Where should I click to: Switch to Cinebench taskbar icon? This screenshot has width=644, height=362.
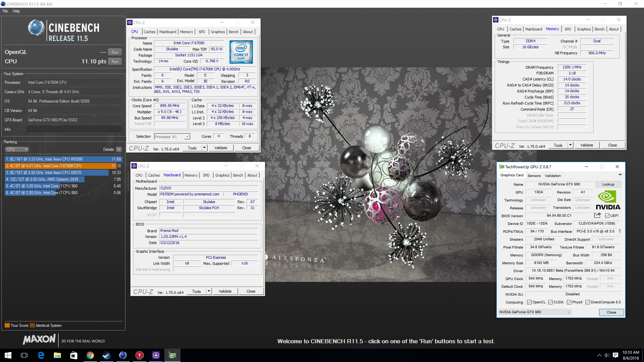point(123,355)
